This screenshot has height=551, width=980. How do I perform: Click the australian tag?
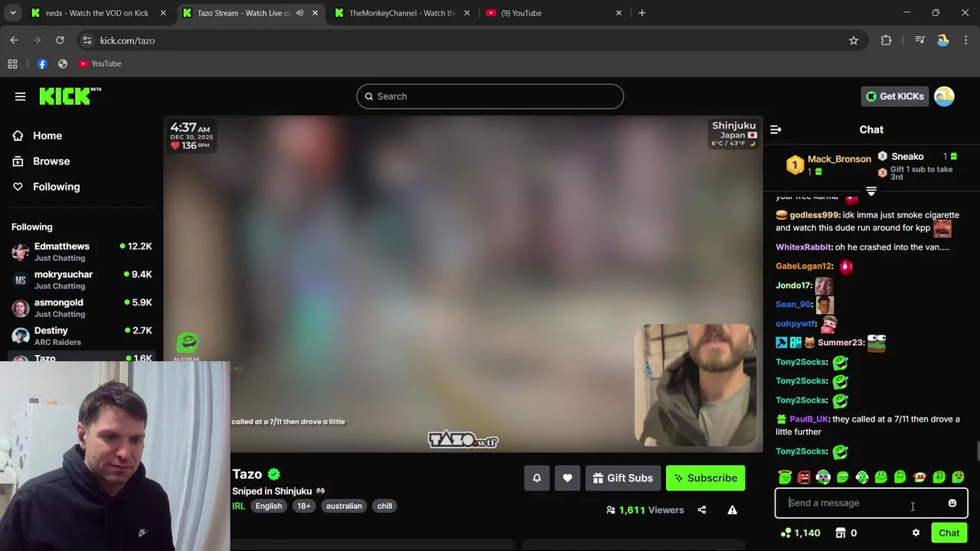pyautogui.click(x=344, y=506)
